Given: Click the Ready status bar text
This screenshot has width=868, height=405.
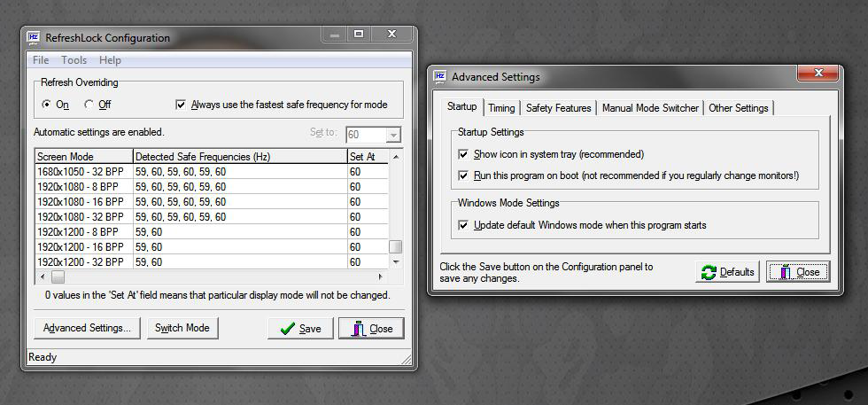Looking at the screenshot, I should pos(43,357).
